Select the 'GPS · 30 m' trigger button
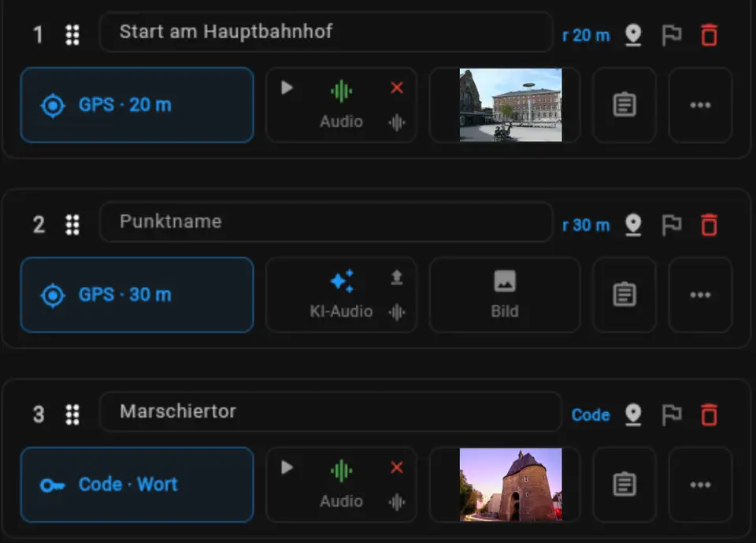Viewport: 756px width, 543px height. tap(137, 295)
